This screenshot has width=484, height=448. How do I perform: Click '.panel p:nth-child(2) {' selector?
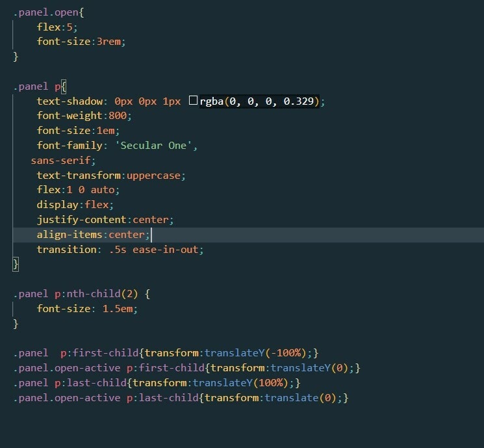81,294
